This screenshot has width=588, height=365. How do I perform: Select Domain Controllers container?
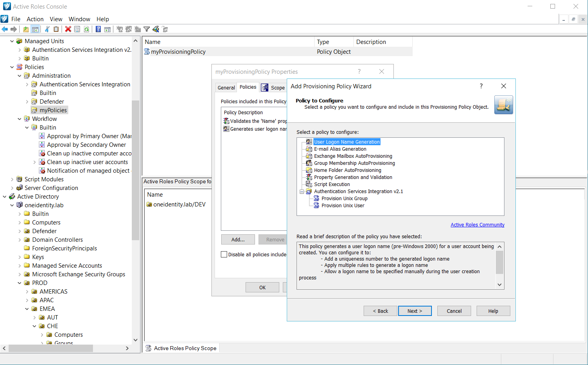pyautogui.click(x=57, y=239)
